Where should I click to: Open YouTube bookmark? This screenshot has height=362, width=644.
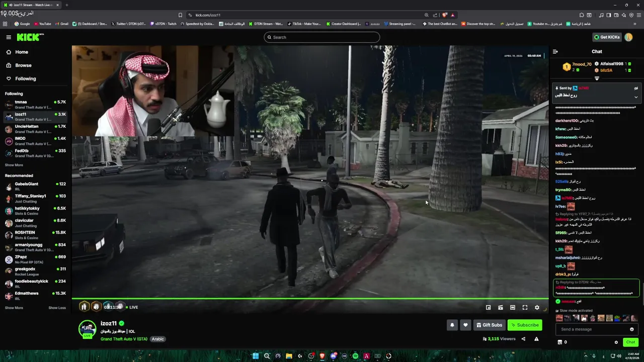tap(43, 24)
